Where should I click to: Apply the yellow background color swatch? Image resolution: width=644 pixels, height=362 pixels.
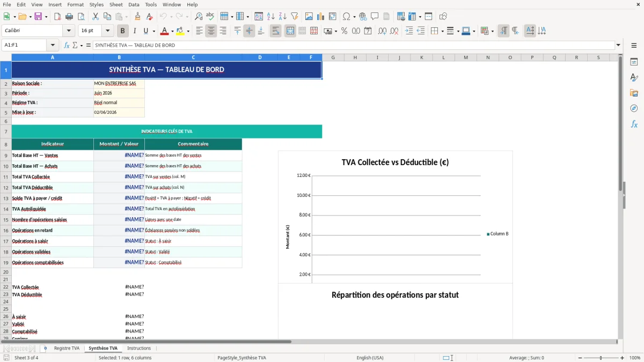pyautogui.click(x=180, y=31)
